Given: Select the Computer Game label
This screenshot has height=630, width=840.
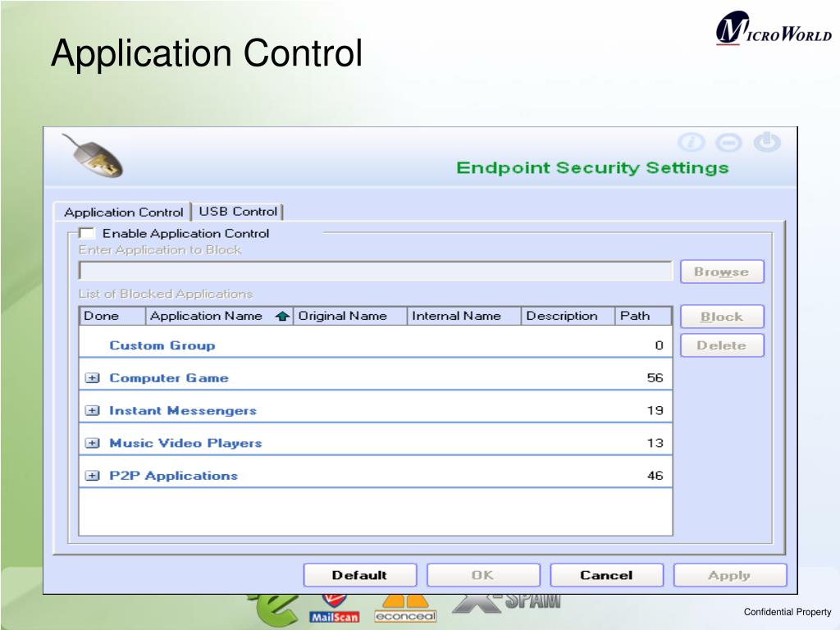Looking at the screenshot, I should click(169, 378).
